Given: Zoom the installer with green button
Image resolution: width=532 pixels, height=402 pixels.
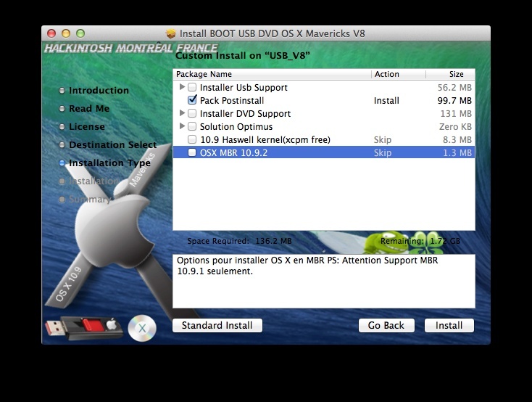Looking at the screenshot, I should pos(80,33).
